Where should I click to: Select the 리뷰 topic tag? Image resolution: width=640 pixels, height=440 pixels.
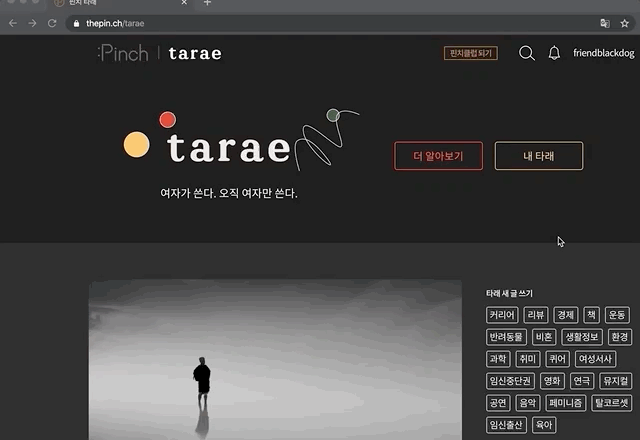(x=536, y=315)
